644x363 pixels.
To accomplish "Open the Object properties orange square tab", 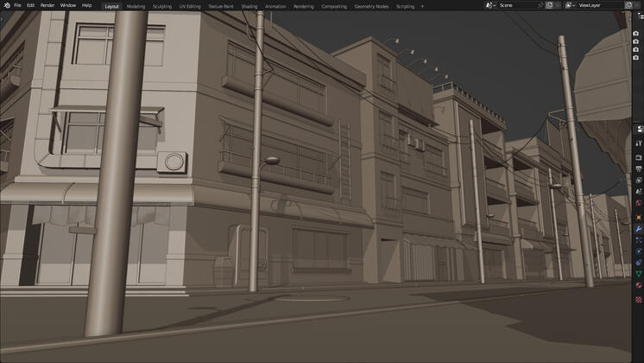I will (639, 218).
